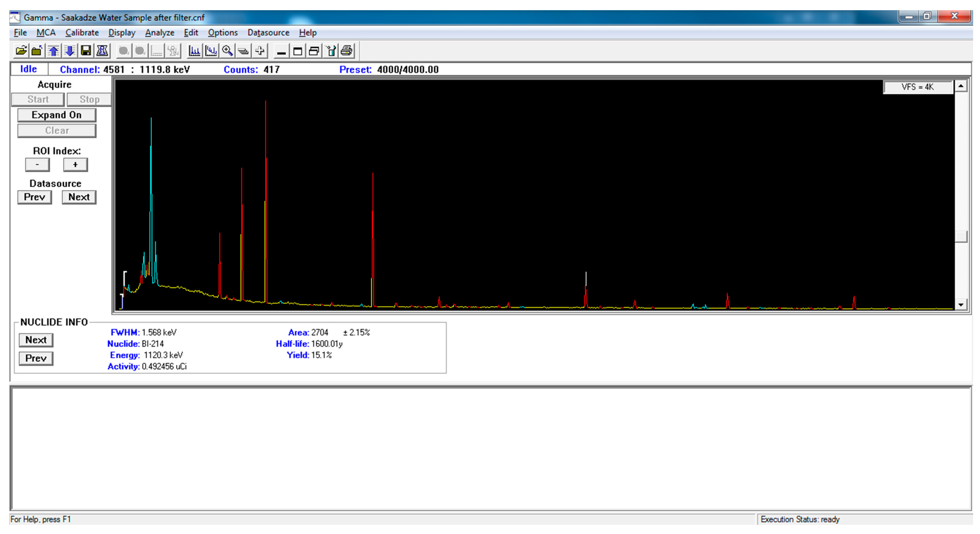Open the Analyze menu
Screen dimensions: 980x534
[x=159, y=33]
